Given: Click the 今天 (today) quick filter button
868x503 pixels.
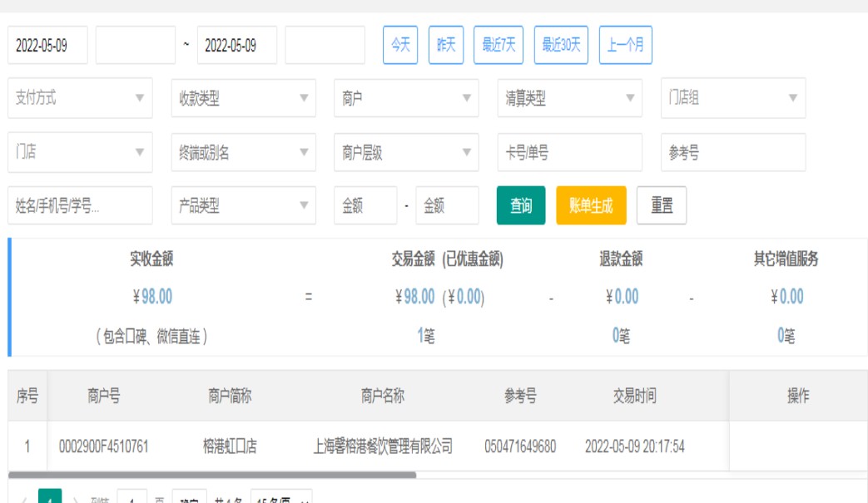Looking at the screenshot, I should point(400,45).
